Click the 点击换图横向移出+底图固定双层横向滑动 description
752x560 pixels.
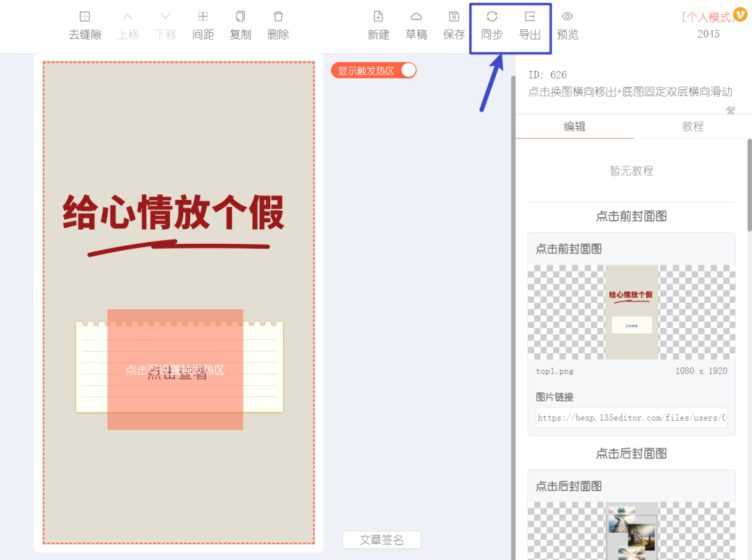[x=630, y=92]
